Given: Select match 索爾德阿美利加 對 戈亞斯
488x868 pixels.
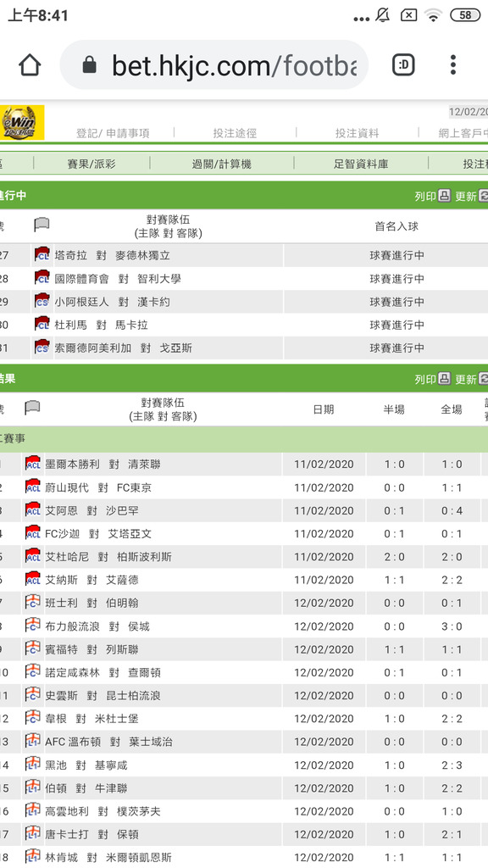Looking at the screenshot, I should [124, 348].
